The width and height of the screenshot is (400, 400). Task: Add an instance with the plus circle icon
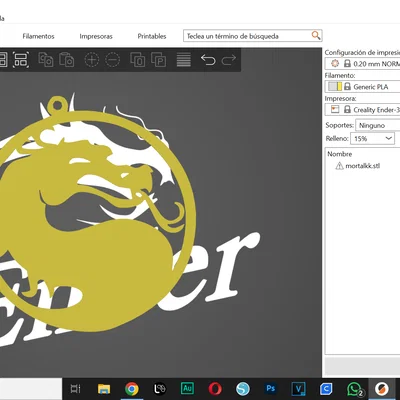coord(92,60)
